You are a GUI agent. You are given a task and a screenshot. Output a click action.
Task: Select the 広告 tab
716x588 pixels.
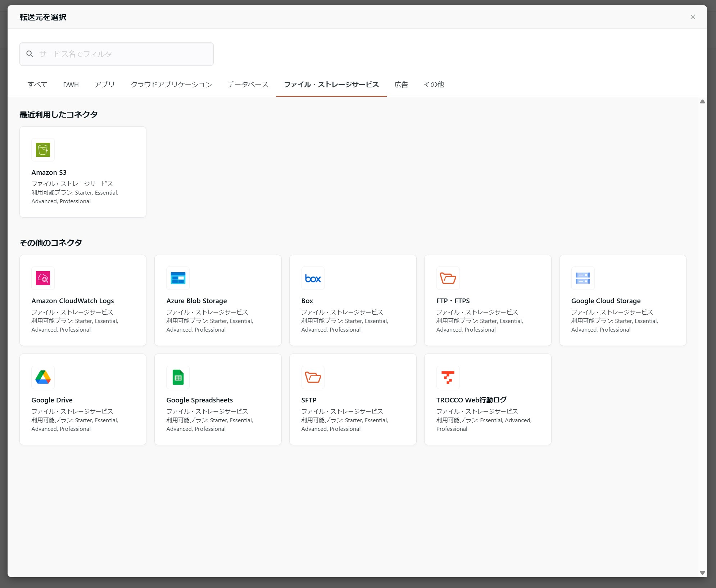pos(401,85)
